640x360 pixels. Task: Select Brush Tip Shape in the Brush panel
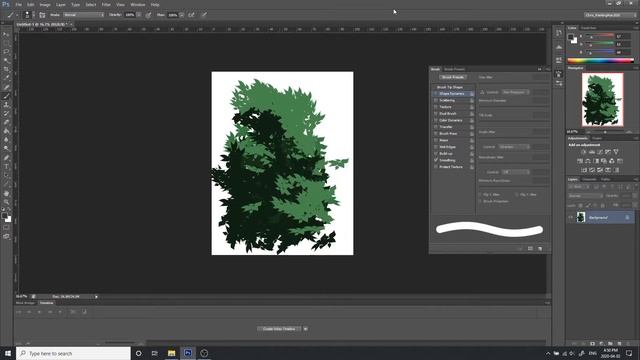[450, 87]
